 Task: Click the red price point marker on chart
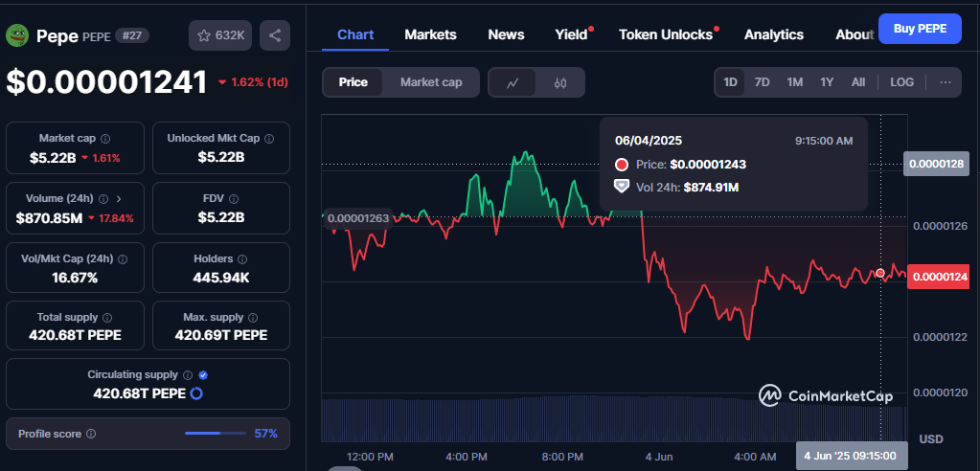pos(880,273)
